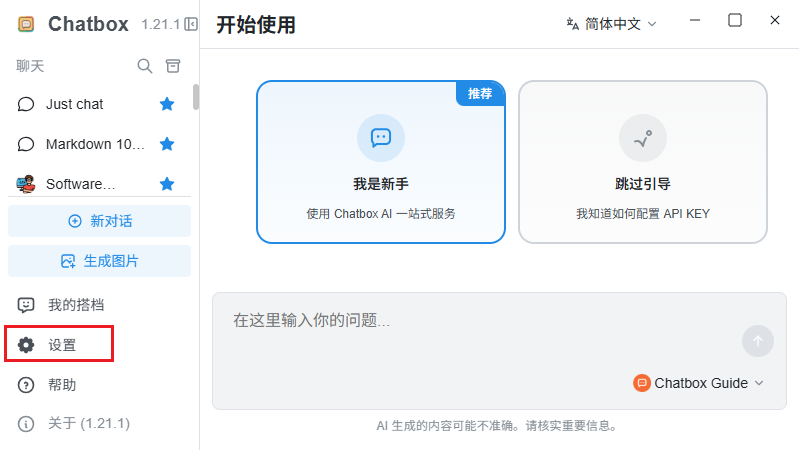Click the version number 1.21.1 text
The height and width of the screenshot is (450, 799).
161,24
